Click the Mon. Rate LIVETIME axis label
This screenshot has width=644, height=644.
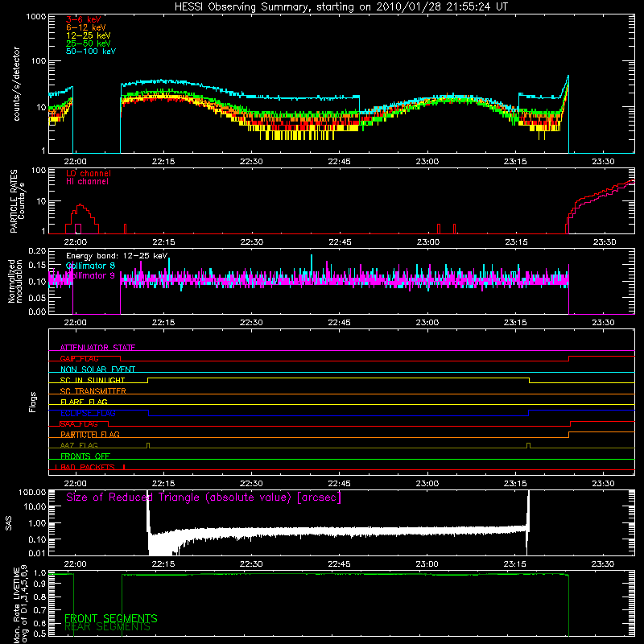pos(20,604)
